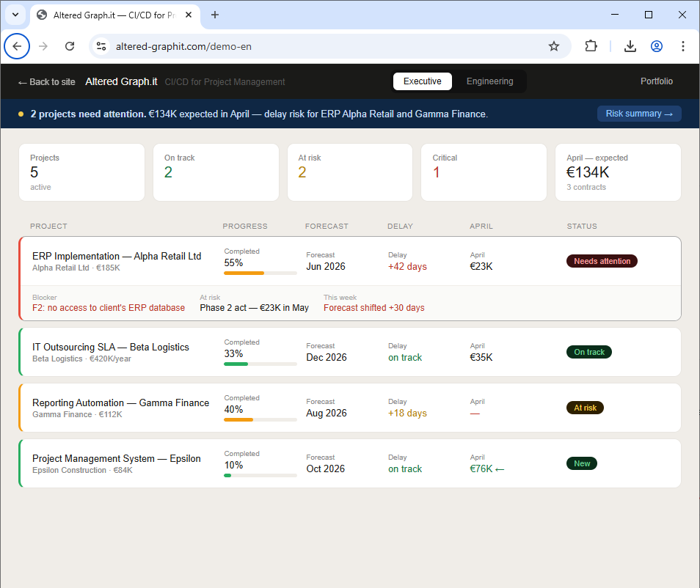
Task: Click Forecast shifted +30 days text
Action: 373,308
